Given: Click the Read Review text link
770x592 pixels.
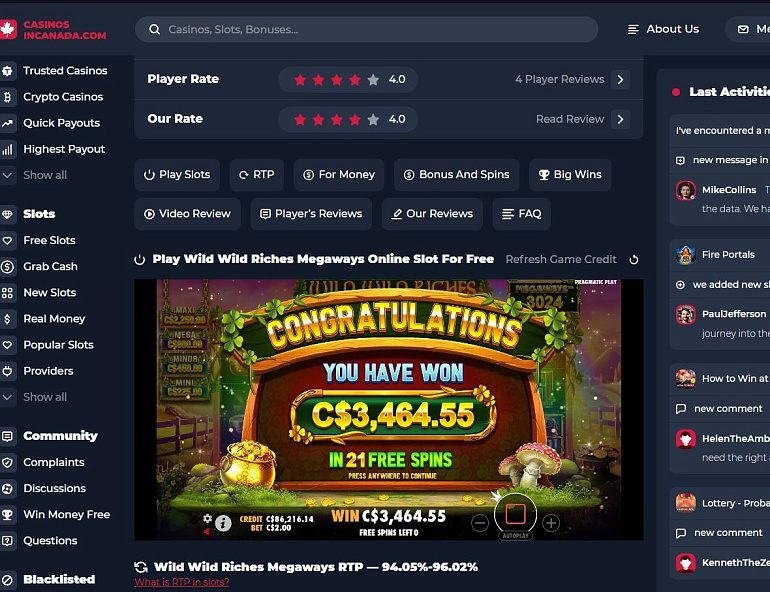Looking at the screenshot, I should 570,119.
